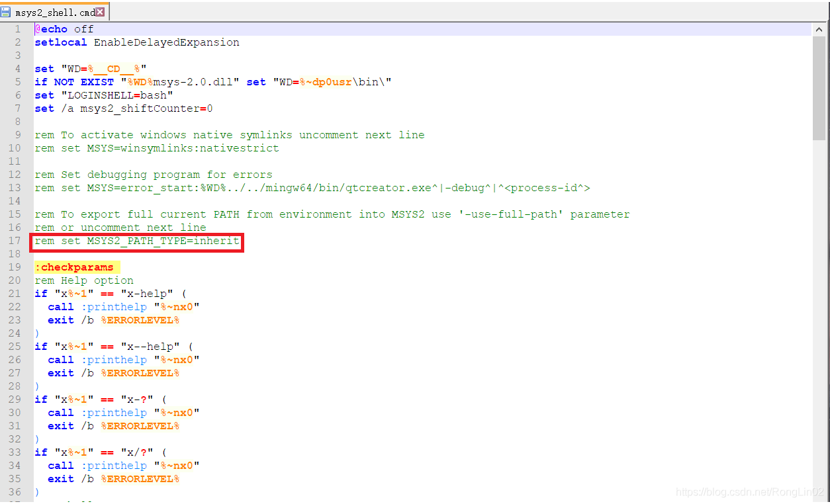The width and height of the screenshot is (830, 504).
Task: Click the line comparing with "x-?"
Action: [101, 399]
